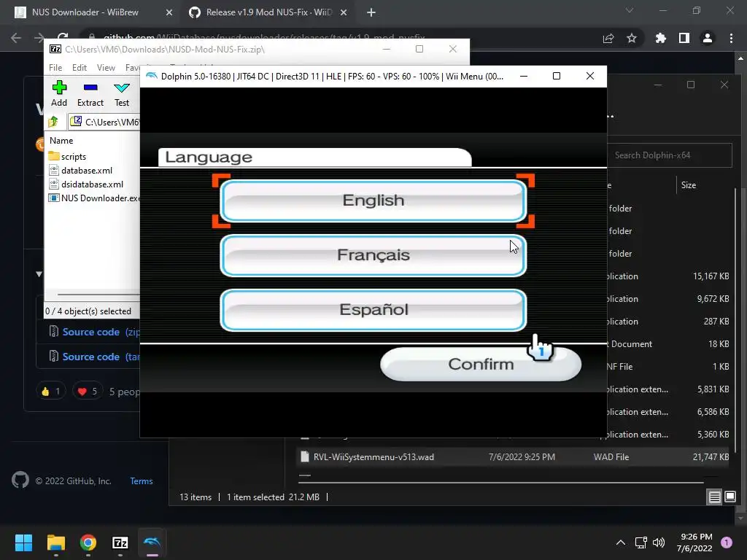
Task: Open 7-Zip from taskbar
Action: (120, 542)
